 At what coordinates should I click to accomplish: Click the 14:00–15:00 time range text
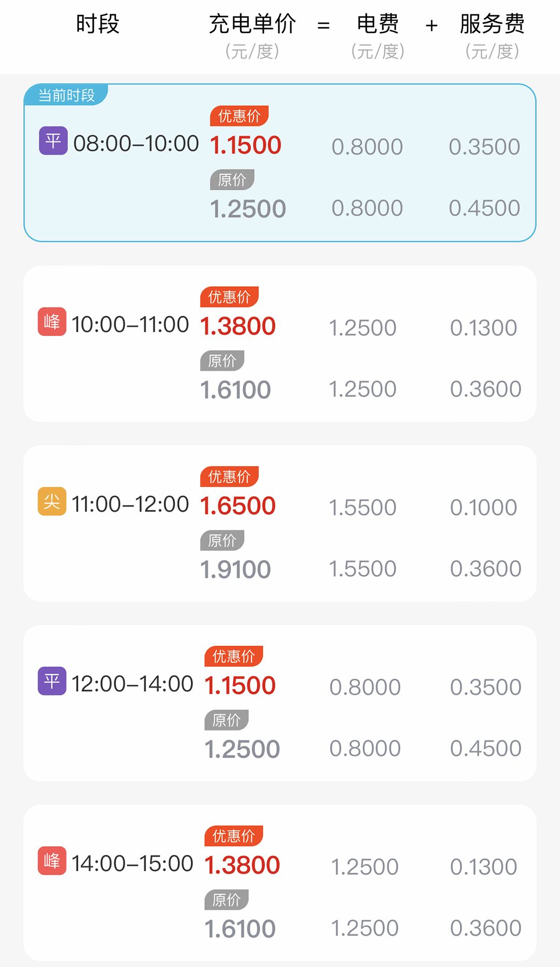click(x=132, y=864)
